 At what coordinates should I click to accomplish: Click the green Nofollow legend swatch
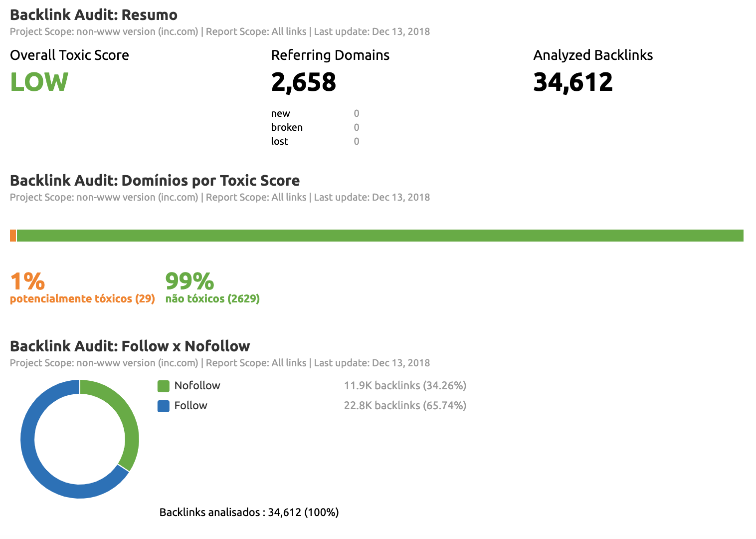pyautogui.click(x=163, y=386)
